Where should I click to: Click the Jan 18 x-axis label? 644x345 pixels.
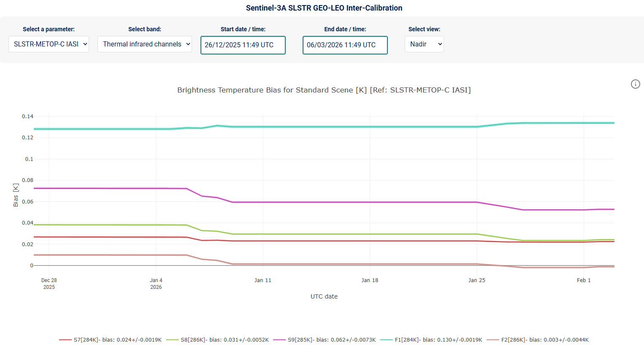370,280
